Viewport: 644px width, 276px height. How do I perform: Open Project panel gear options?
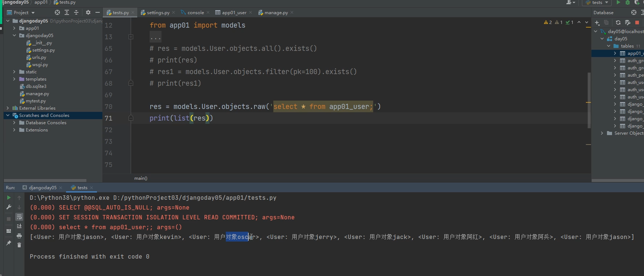point(88,12)
